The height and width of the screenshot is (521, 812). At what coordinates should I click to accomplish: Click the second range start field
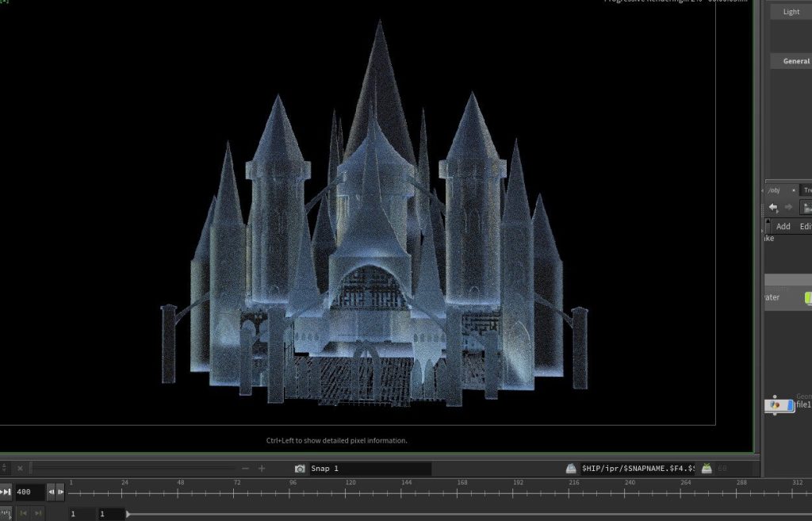coord(111,515)
